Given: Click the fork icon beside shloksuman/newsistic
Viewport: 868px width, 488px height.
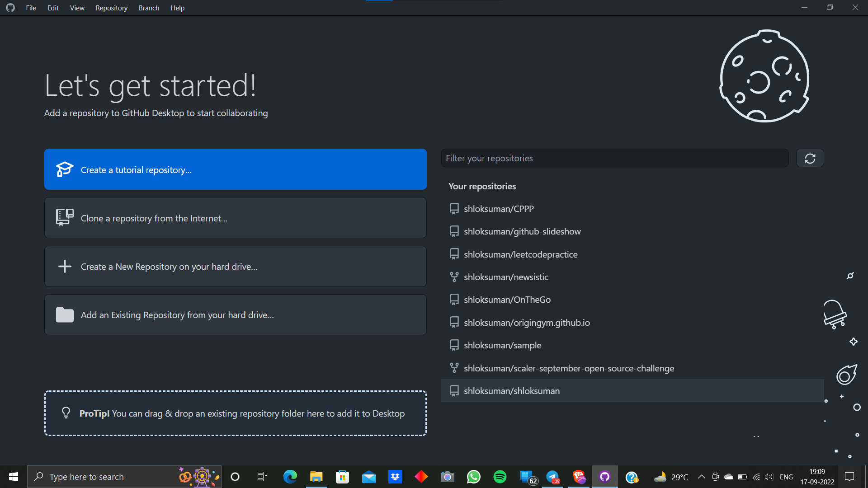Looking at the screenshot, I should pos(454,277).
